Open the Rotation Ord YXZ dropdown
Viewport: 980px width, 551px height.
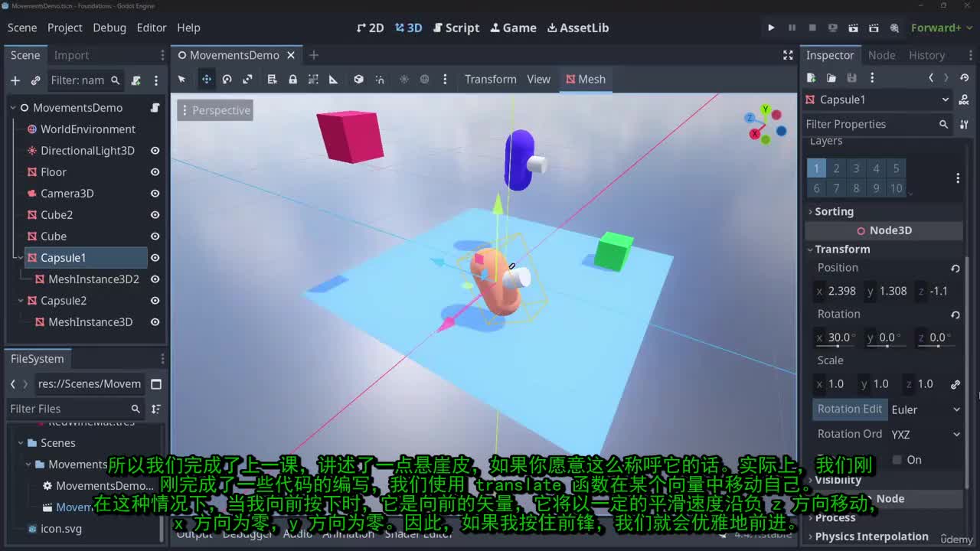pos(926,434)
